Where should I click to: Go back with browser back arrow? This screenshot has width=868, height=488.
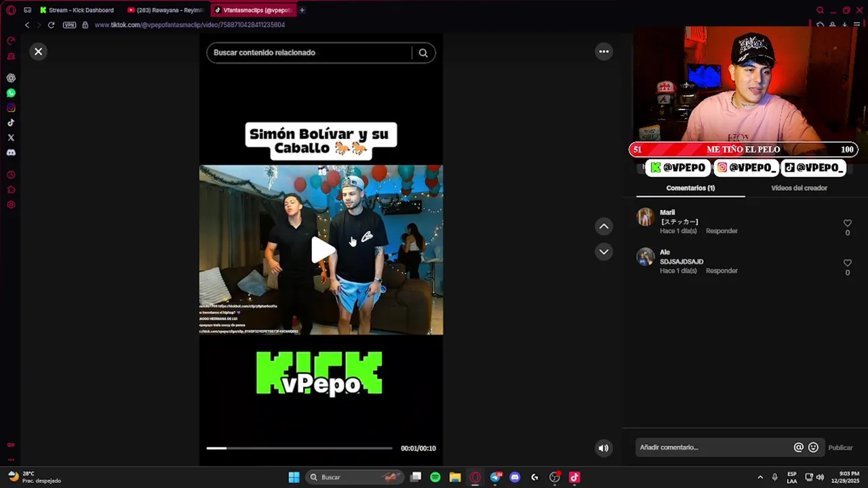coord(27,25)
